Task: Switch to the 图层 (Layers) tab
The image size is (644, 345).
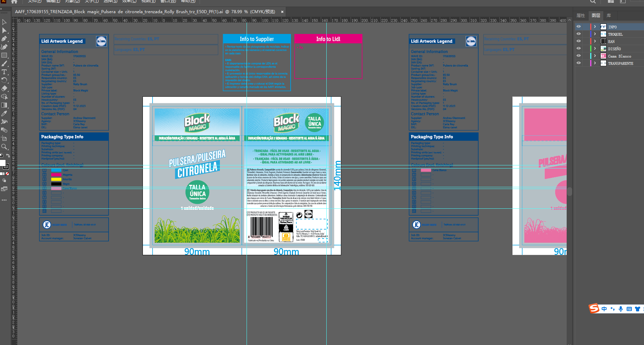Action: (x=596, y=16)
